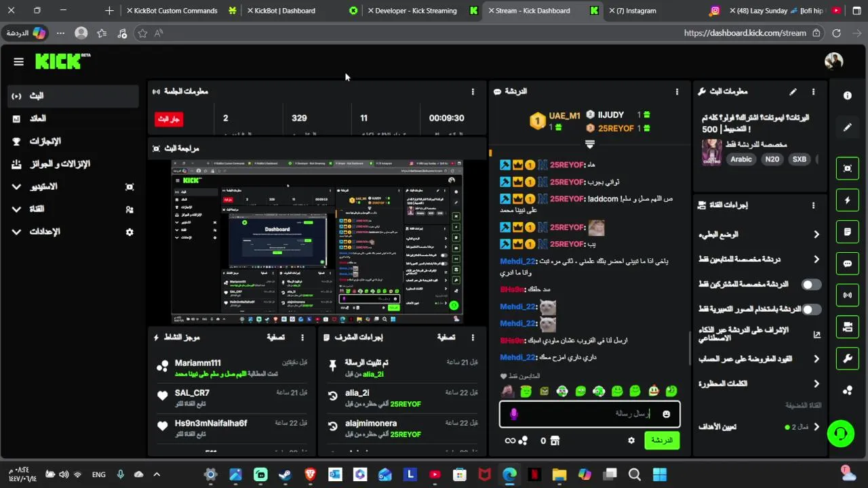Switch to Instagram browser tab
Image resolution: width=868 pixels, height=488 pixels.
coord(665,11)
